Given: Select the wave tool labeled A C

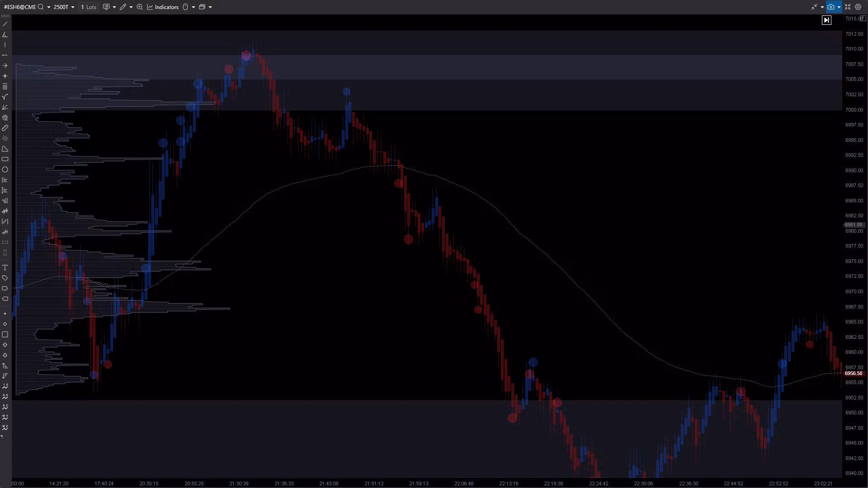Looking at the screenshot, I should click(5, 407).
